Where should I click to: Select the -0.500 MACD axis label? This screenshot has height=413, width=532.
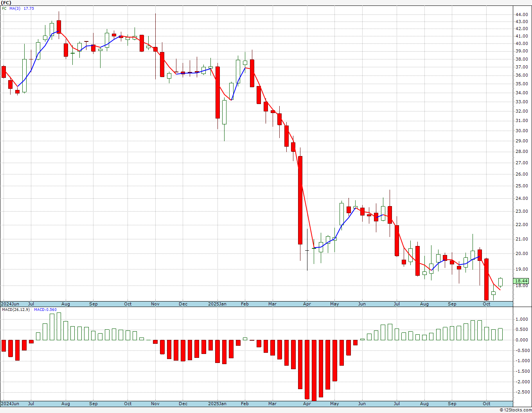click(522, 350)
